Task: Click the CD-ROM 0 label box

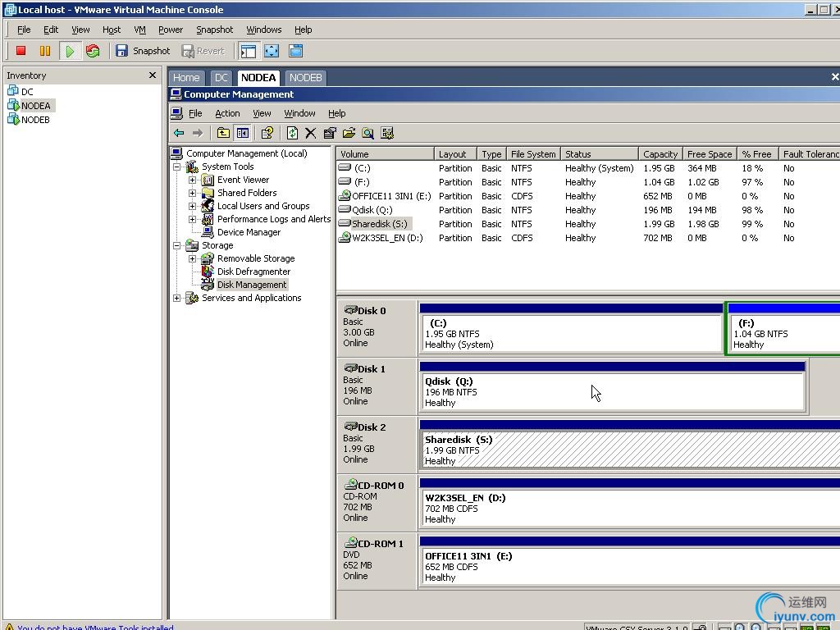Action: coord(377,502)
